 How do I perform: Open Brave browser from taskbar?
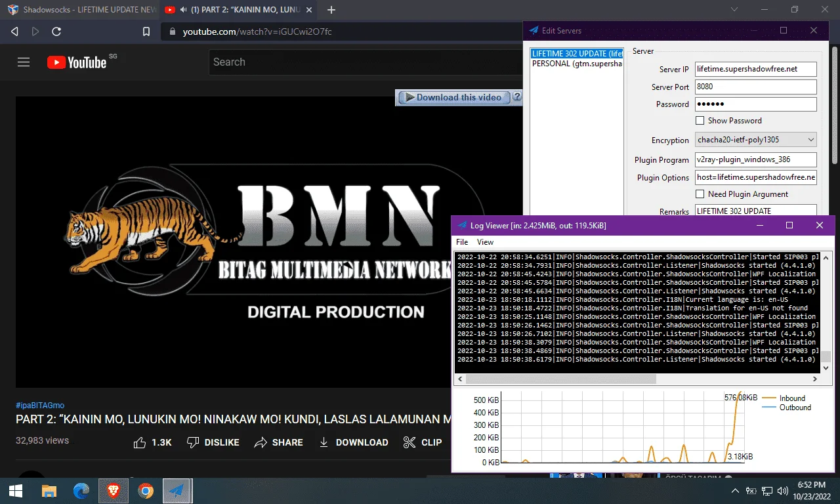tap(114, 490)
